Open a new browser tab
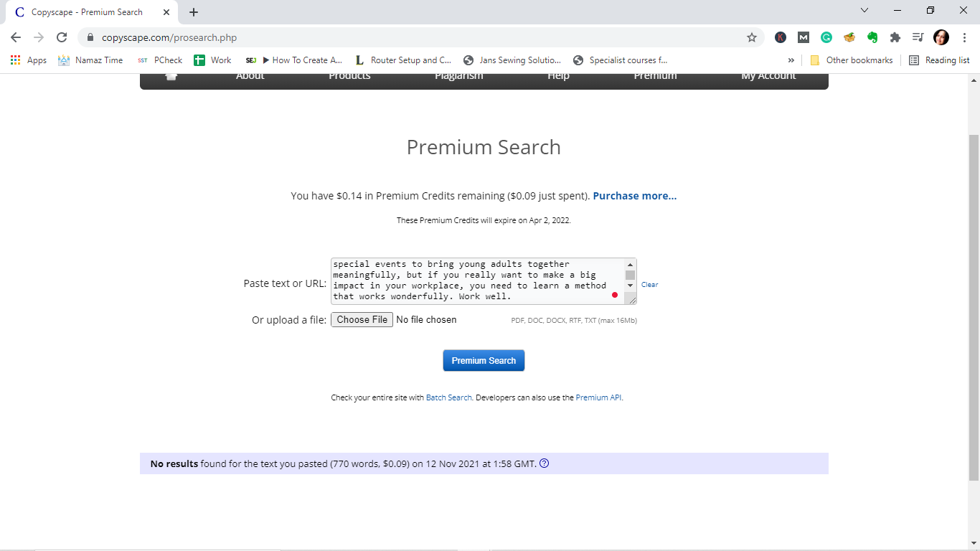This screenshot has width=980, height=551. 194,12
